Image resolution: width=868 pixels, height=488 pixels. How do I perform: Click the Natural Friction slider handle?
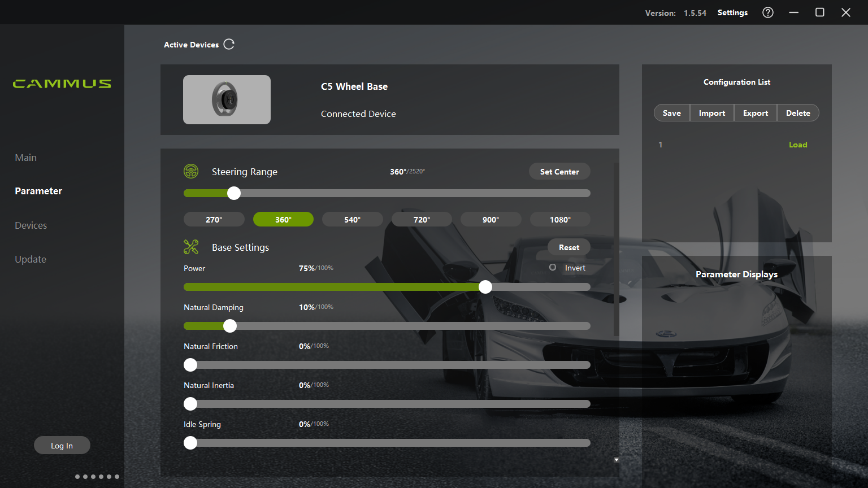(x=190, y=365)
